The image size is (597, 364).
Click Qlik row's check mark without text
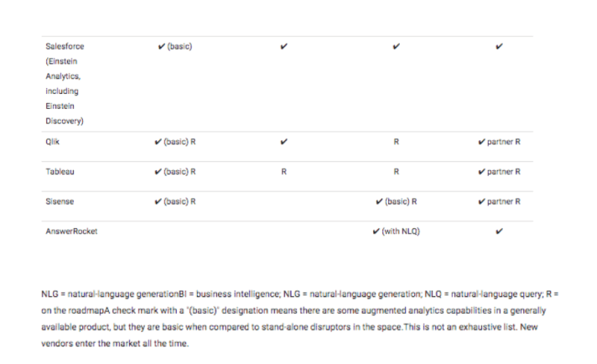pyautogui.click(x=284, y=141)
